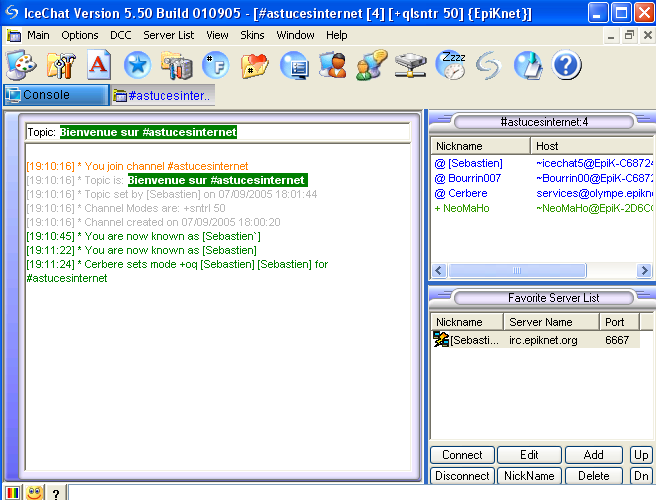656x500 pixels.
Task: Restore the inner channel window
Action: (629, 36)
